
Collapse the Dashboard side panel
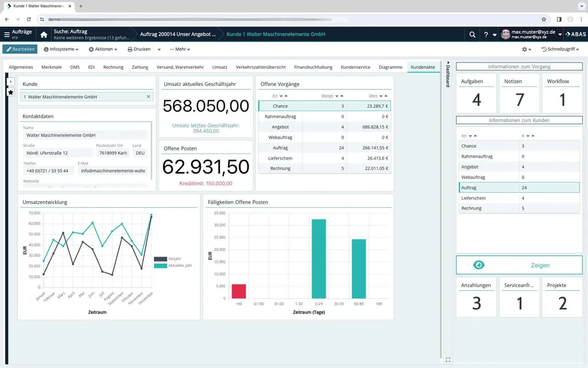pos(447,68)
